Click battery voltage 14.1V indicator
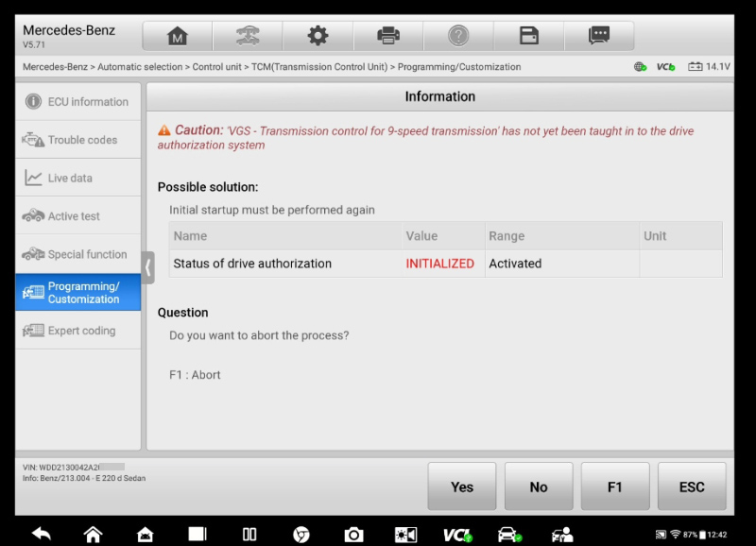 [709, 66]
